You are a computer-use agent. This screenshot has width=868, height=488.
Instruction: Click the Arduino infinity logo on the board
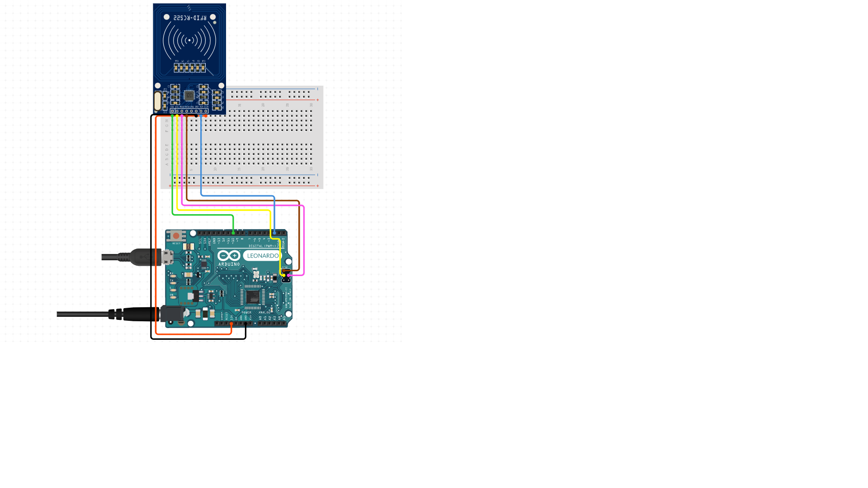pyautogui.click(x=228, y=255)
